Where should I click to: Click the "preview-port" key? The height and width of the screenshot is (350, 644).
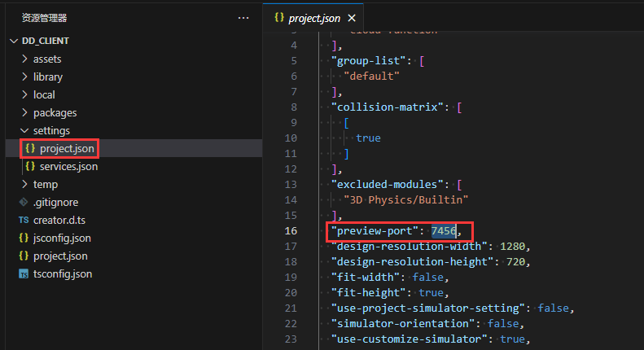375,231
